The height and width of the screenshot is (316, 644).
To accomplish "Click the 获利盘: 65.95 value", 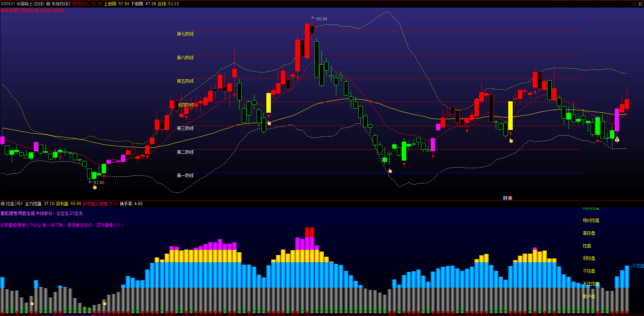I will click(x=69, y=204).
